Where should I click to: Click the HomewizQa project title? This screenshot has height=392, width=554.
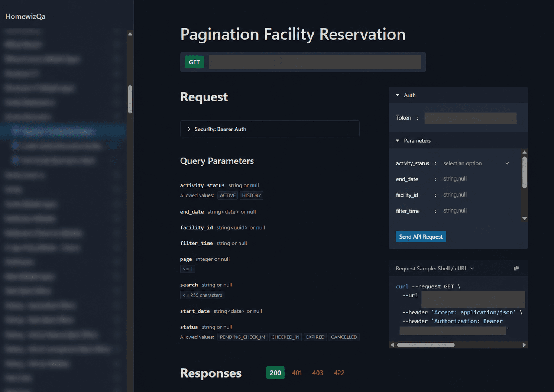tap(25, 16)
